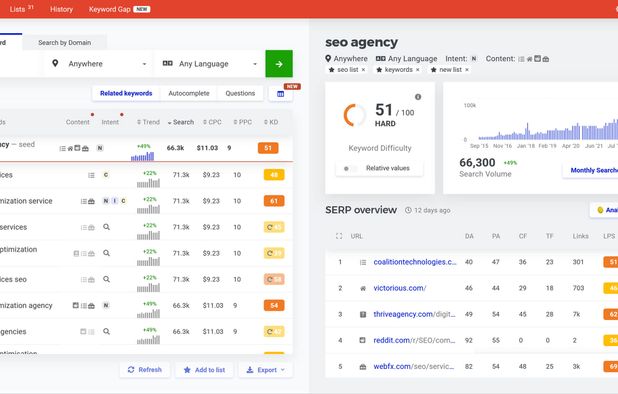
Task: Open coalitiontechnologies.c... result link
Action: pos(415,262)
